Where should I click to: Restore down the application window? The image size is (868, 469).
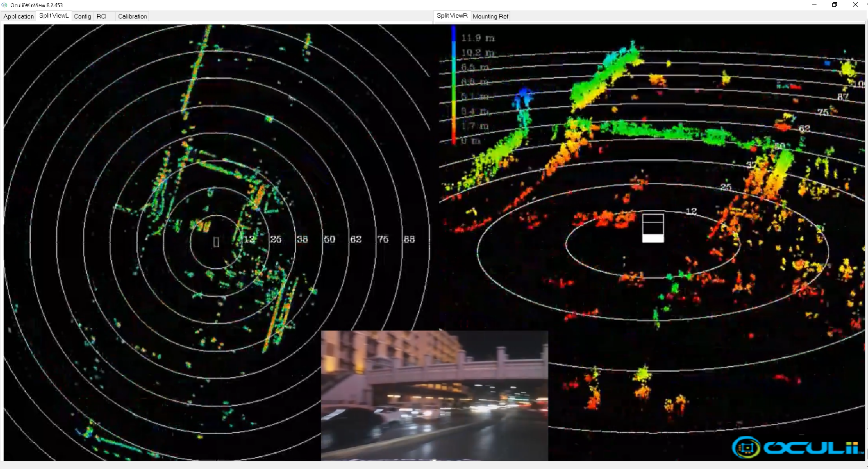click(x=834, y=5)
